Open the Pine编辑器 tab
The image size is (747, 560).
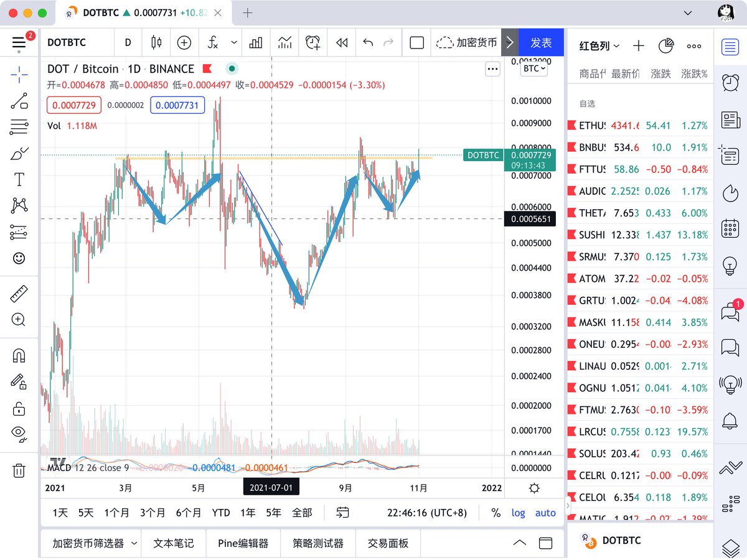[243, 543]
